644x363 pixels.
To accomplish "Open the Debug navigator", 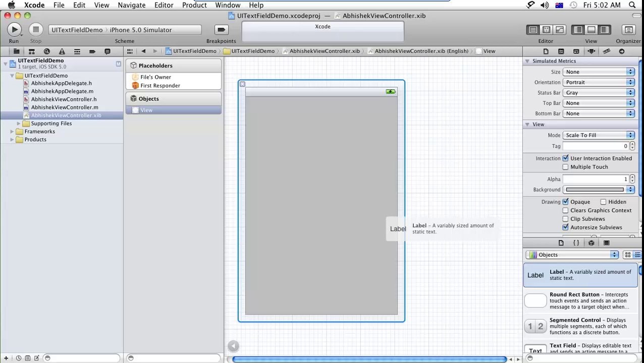I will tap(77, 51).
